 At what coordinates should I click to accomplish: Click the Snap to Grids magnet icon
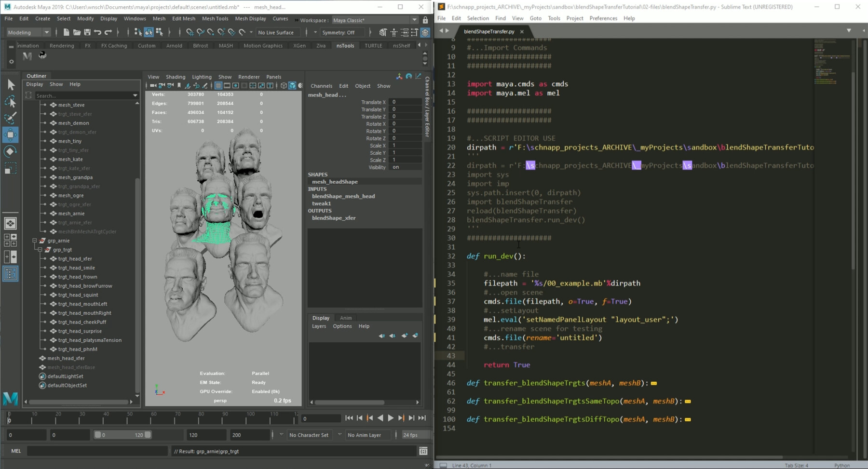[x=190, y=32]
